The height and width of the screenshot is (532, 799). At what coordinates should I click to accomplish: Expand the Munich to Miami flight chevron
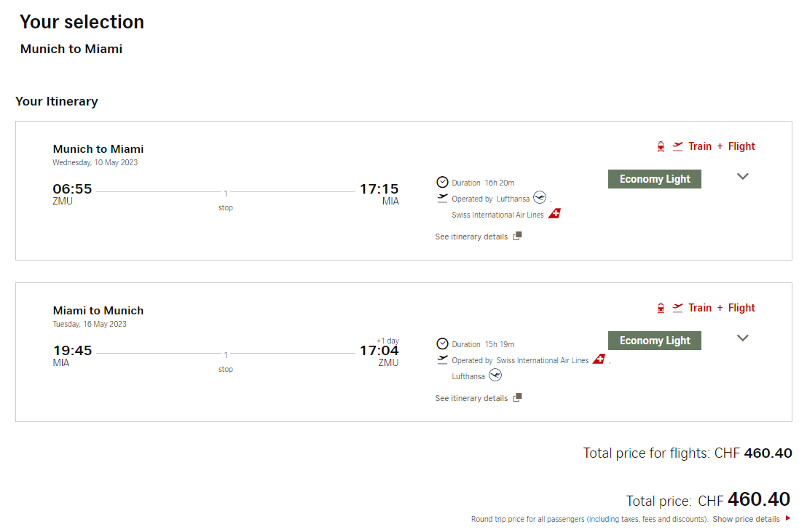pos(743,176)
